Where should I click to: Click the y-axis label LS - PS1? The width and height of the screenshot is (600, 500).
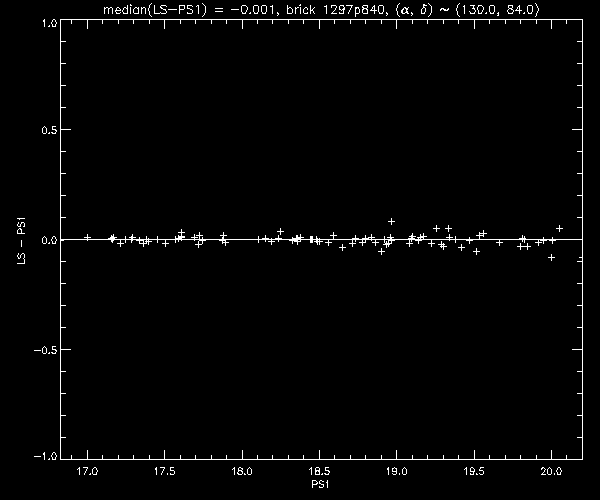pos(22,241)
